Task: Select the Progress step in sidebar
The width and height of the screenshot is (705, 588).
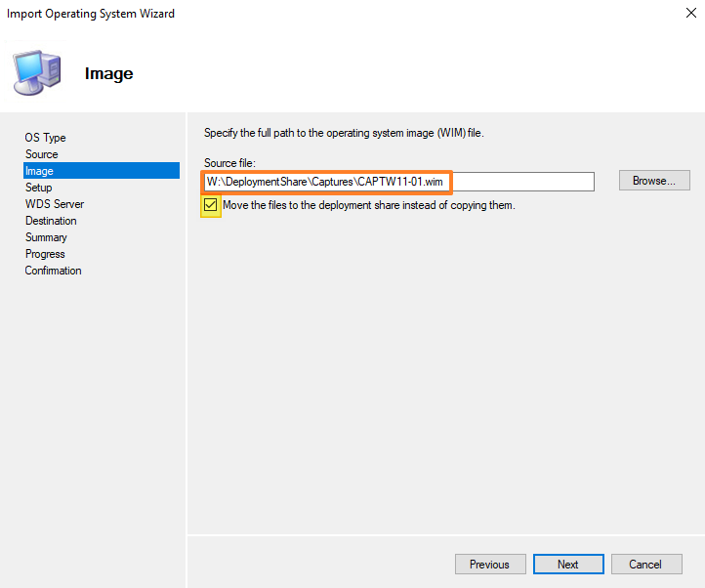Action: pos(46,254)
